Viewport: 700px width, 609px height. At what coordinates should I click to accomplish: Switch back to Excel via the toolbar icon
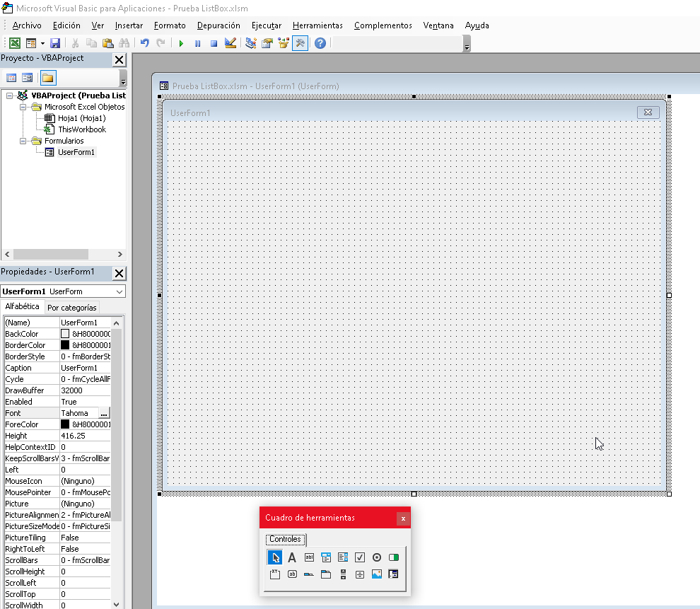tap(15, 42)
